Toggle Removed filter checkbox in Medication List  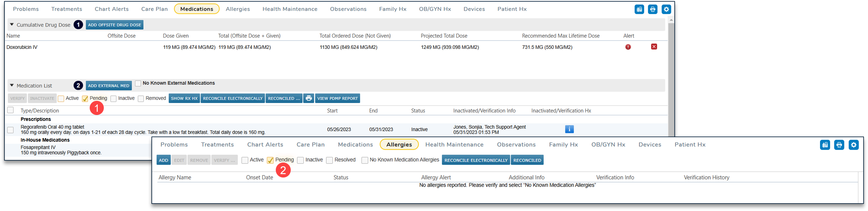click(141, 98)
